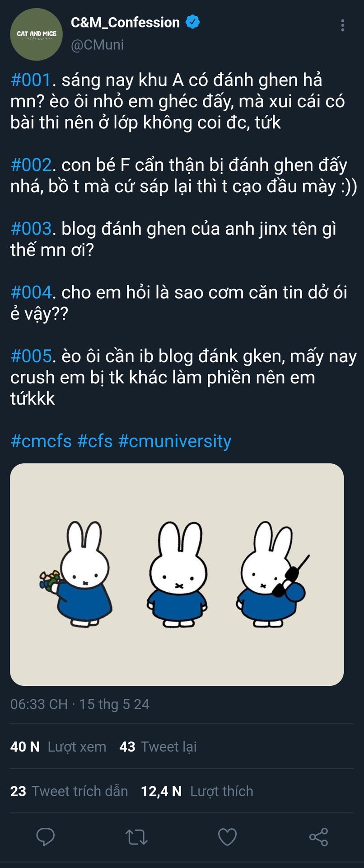The width and height of the screenshot is (364, 868).
Task: Open the Cat and Mice profile avatar
Action: click(x=36, y=34)
